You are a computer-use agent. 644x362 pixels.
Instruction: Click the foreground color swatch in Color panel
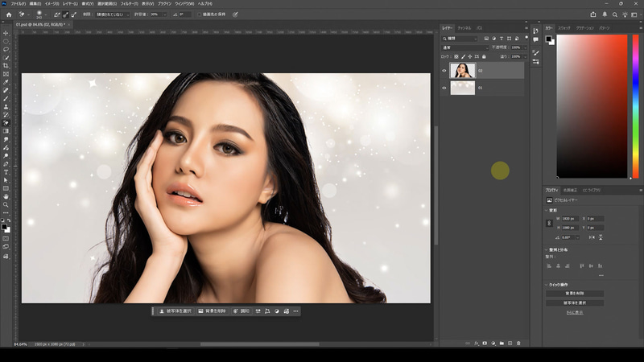click(548, 39)
